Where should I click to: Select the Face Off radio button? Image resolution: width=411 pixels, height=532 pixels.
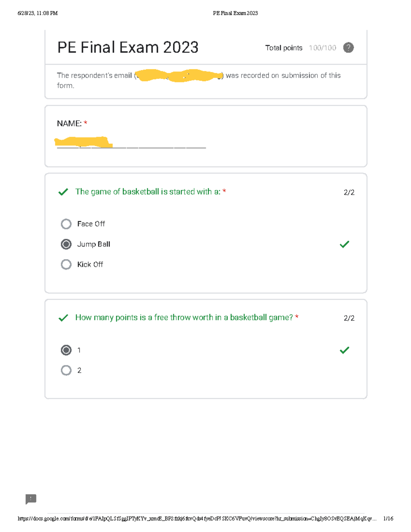click(x=66, y=224)
